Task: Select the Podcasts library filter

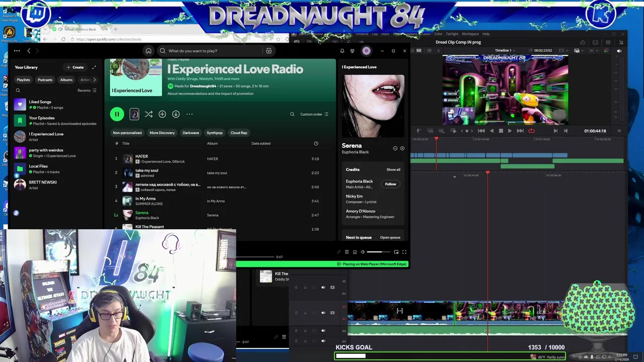Action: [45, 79]
